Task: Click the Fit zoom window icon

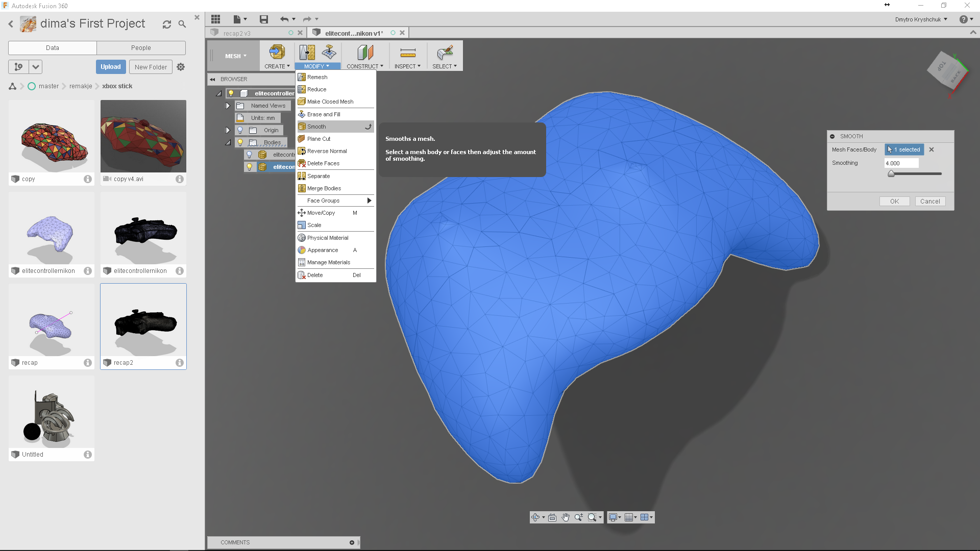Action: tap(592, 517)
